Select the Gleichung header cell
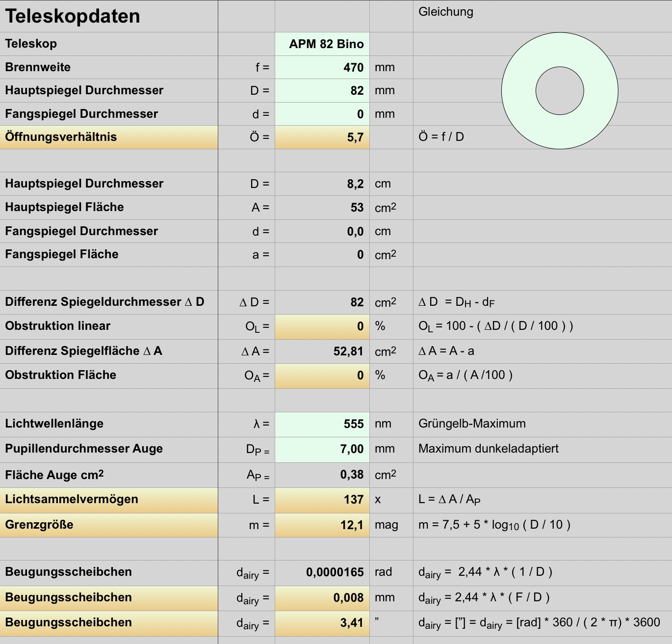This screenshot has height=644, width=672. click(543, 16)
